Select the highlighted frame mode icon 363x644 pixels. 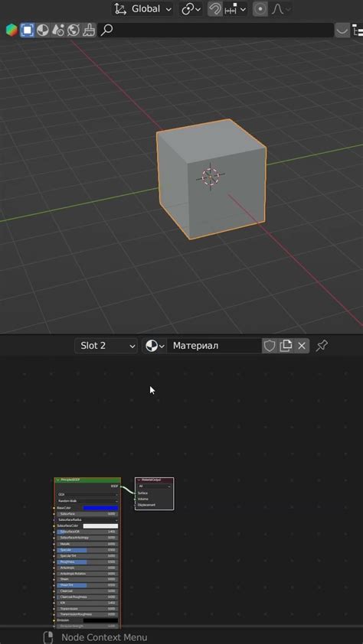coord(27,30)
